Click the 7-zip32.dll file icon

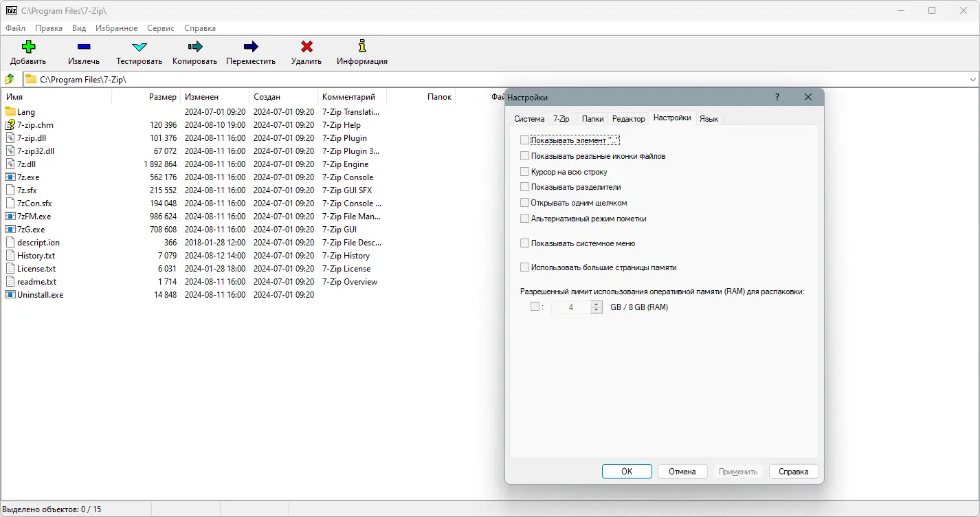click(x=10, y=151)
